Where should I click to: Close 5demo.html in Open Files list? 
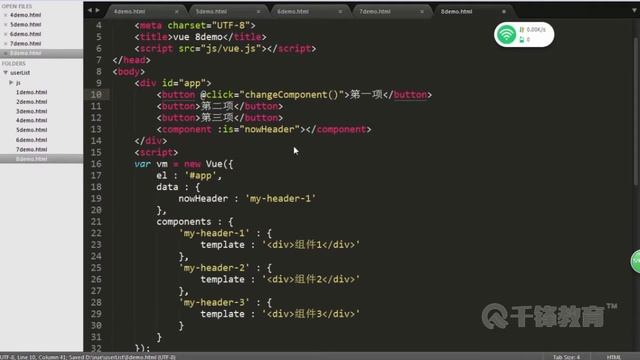(x=5, y=24)
